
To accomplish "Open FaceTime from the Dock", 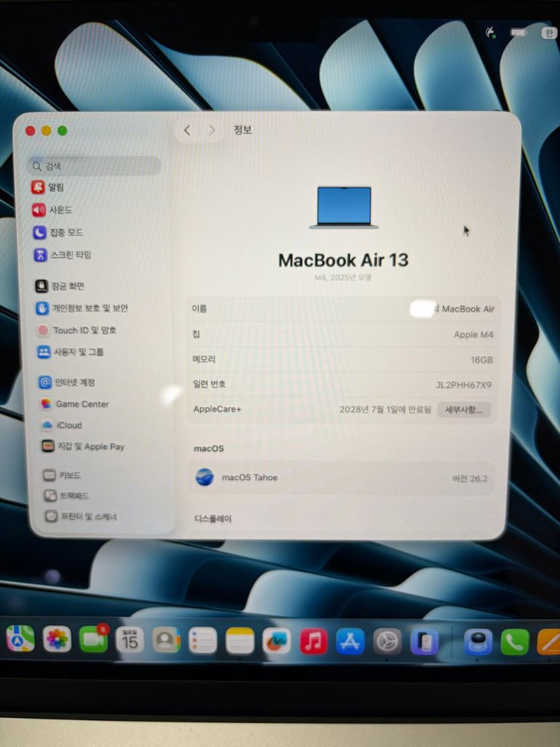I will [93, 639].
